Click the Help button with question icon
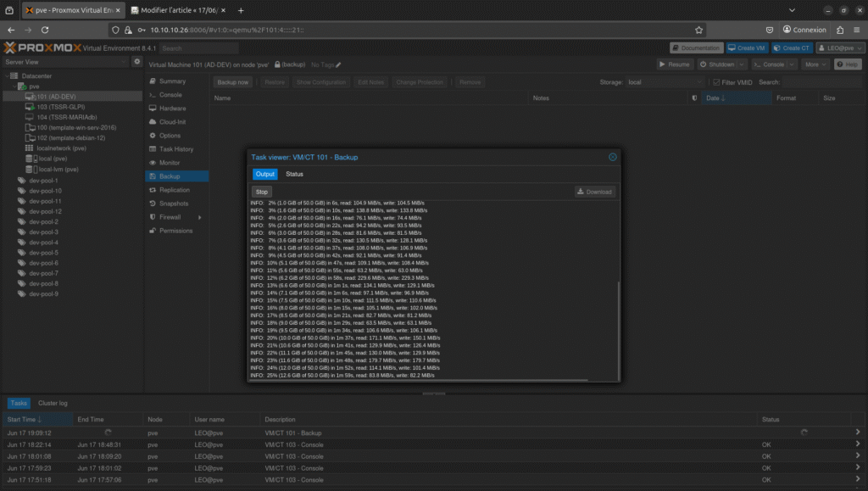This screenshot has width=868, height=491. pos(849,64)
